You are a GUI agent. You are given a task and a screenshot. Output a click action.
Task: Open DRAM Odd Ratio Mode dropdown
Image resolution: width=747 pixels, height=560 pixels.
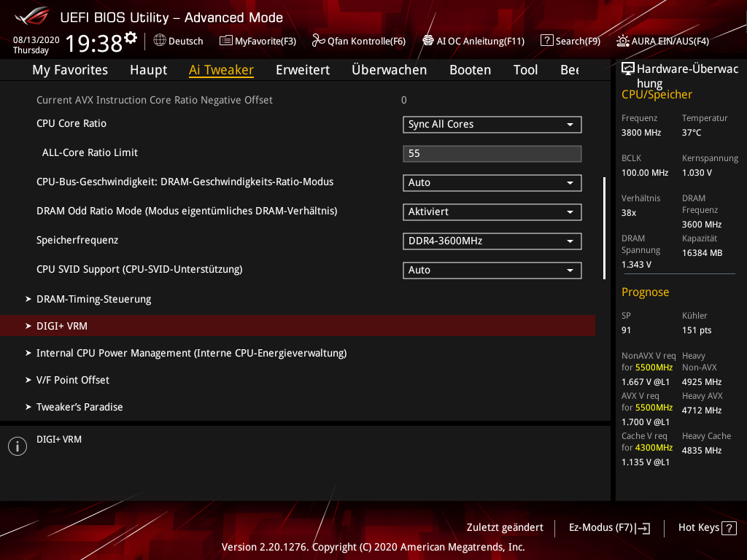click(492, 212)
